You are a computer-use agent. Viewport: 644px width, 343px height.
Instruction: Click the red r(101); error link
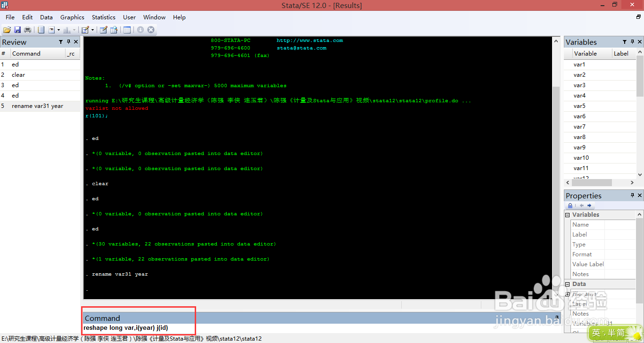97,116
